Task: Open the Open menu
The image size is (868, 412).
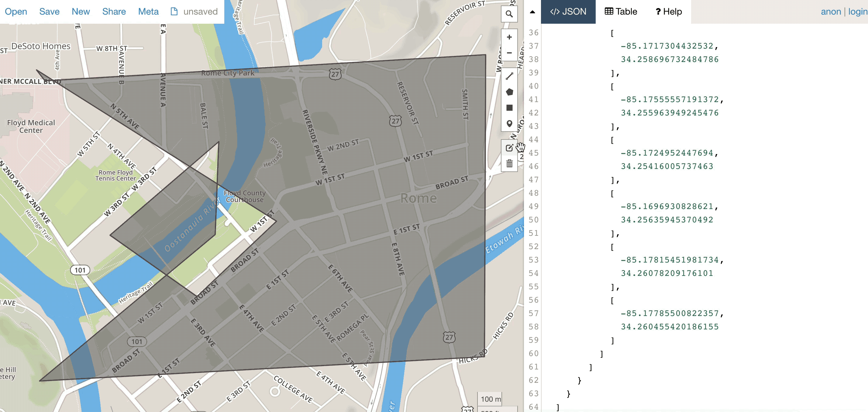Action: tap(16, 12)
